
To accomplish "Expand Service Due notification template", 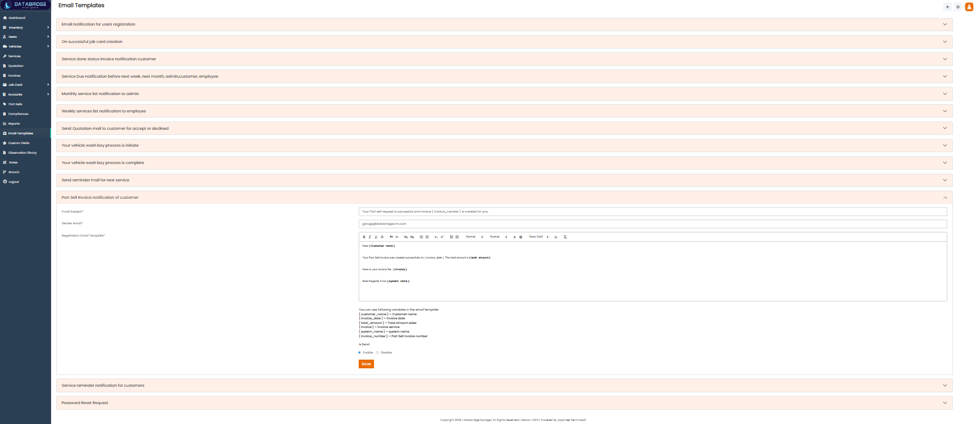I will (504, 77).
